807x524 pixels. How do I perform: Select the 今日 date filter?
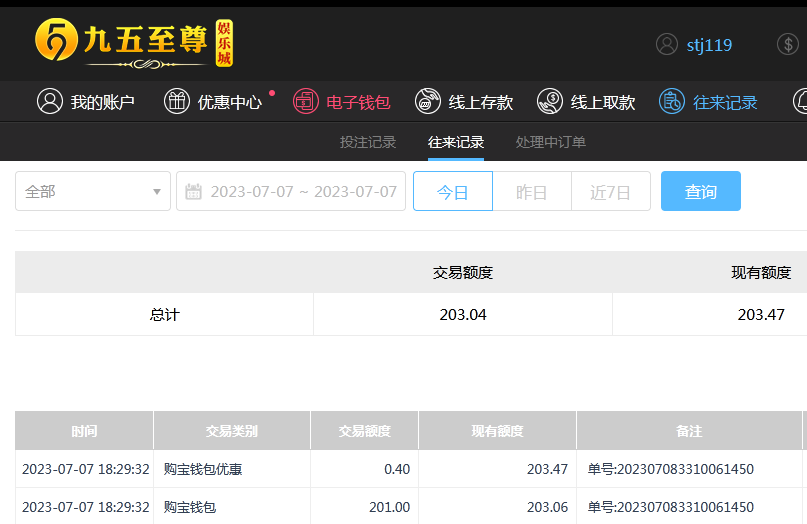coord(453,191)
